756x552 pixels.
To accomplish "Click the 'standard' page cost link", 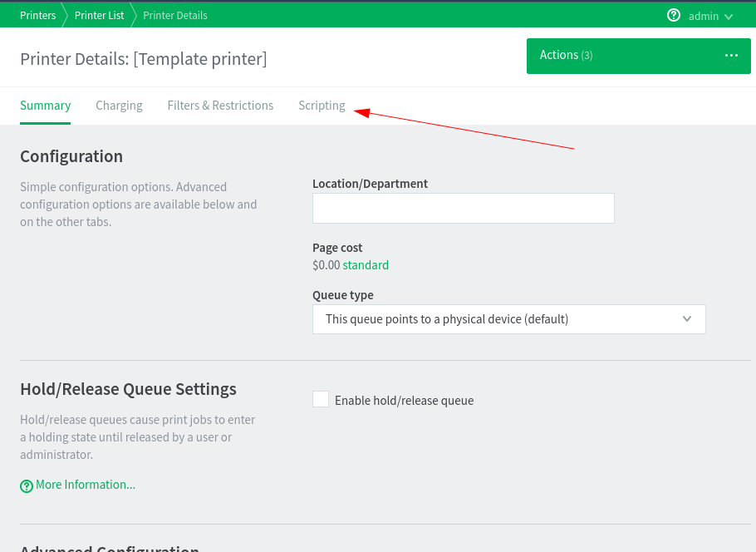I will click(x=366, y=265).
